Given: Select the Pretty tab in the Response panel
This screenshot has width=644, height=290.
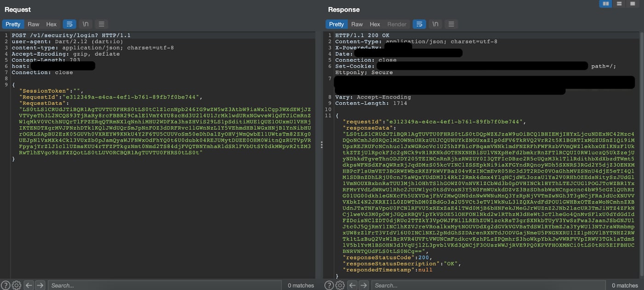Looking at the screenshot, I should [336, 24].
